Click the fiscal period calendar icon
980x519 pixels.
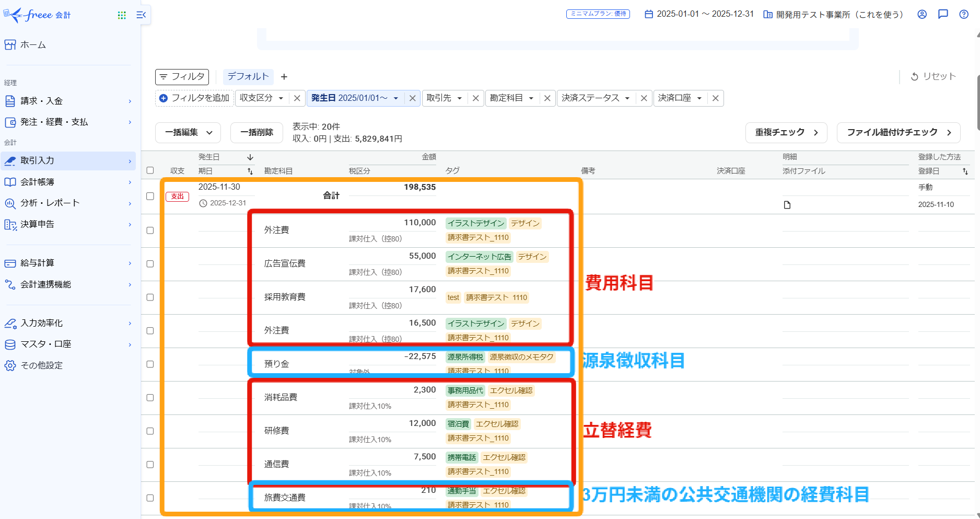click(x=649, y=14)
